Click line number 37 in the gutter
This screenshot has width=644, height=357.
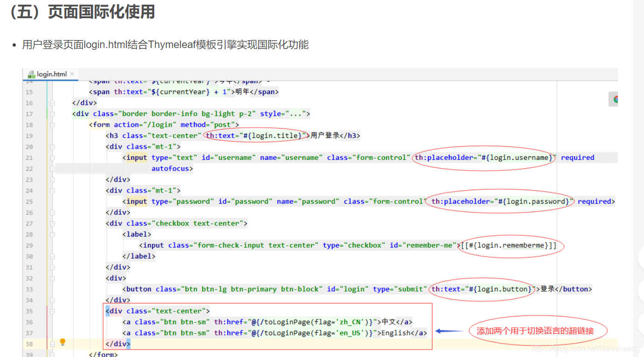pyautogui.click(x=29, y=333)
